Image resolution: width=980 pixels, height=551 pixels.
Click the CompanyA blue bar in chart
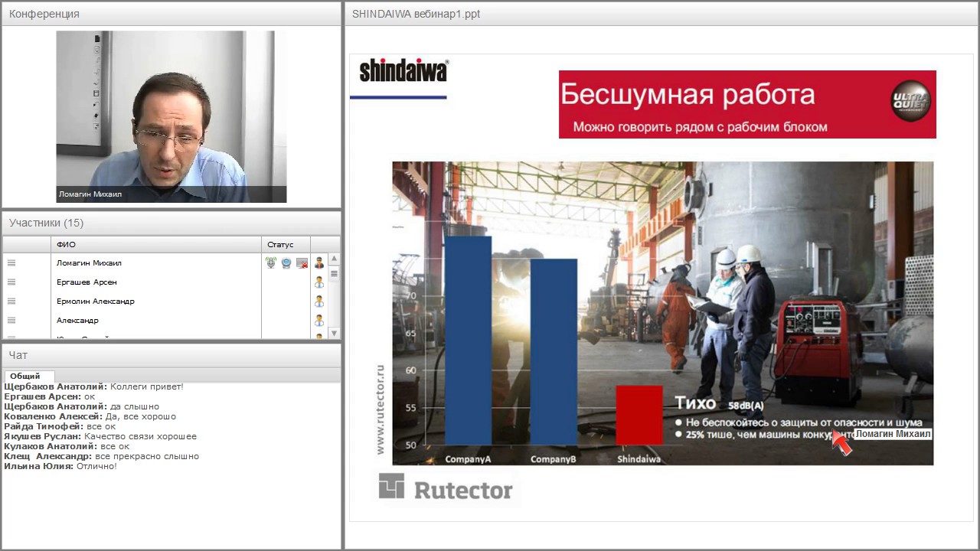(468, 341)
